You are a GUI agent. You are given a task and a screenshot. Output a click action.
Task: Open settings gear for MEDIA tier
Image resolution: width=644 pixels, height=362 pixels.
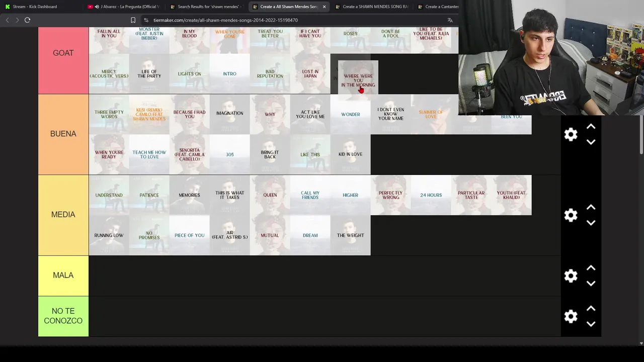(571, 215)
